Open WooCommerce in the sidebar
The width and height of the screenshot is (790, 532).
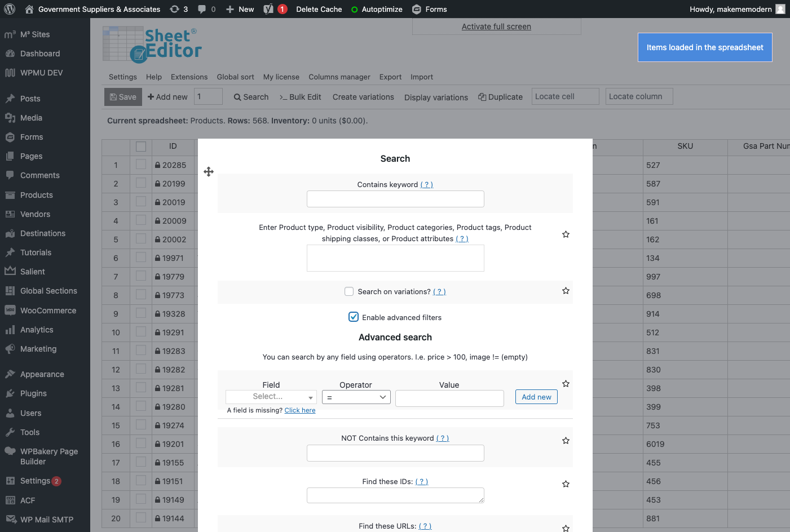pos(48,311)
